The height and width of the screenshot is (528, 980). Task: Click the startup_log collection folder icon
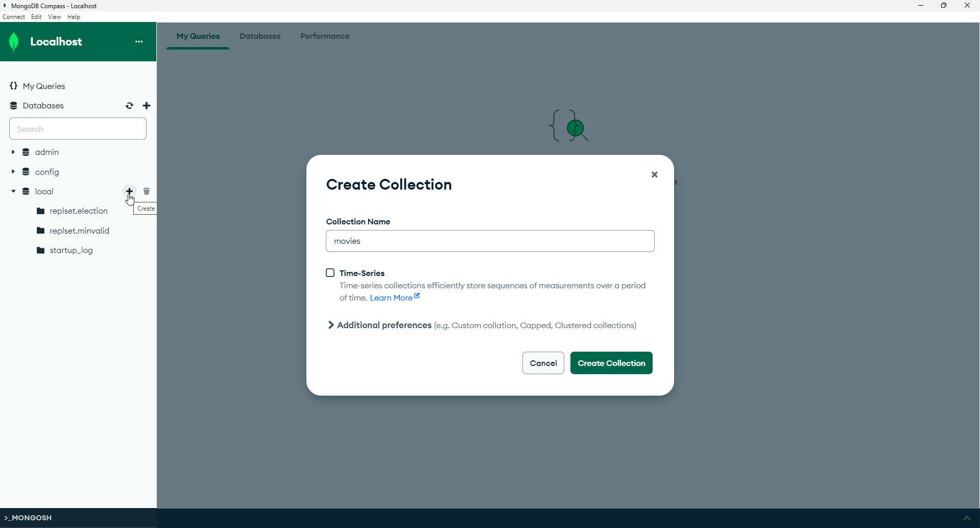click(41, 250)
